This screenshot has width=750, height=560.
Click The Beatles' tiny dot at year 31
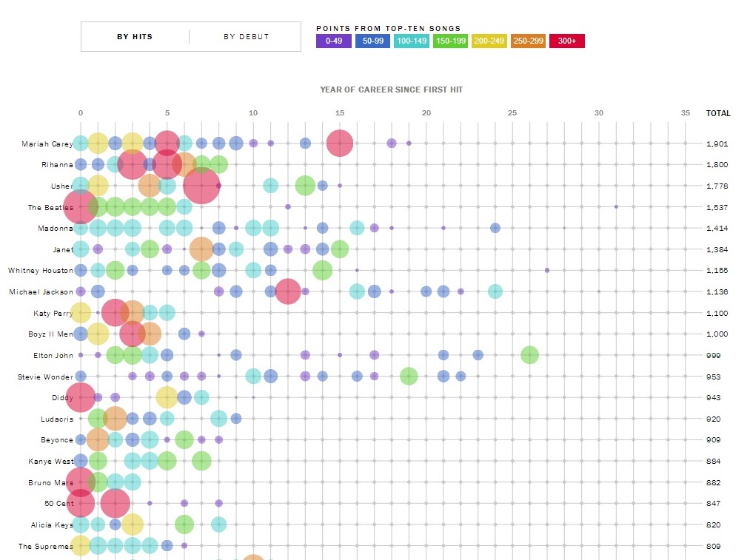(616, 207)
